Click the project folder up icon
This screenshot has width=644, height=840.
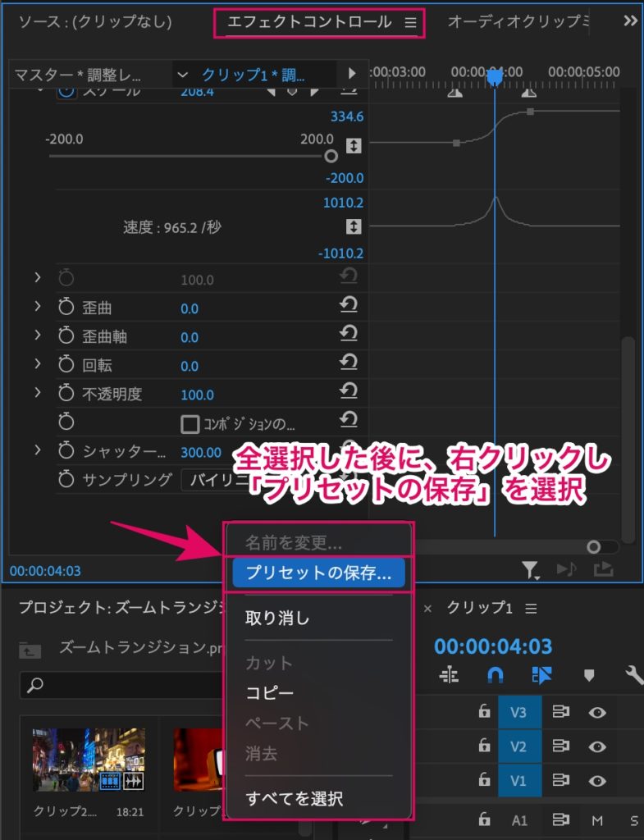30,651
